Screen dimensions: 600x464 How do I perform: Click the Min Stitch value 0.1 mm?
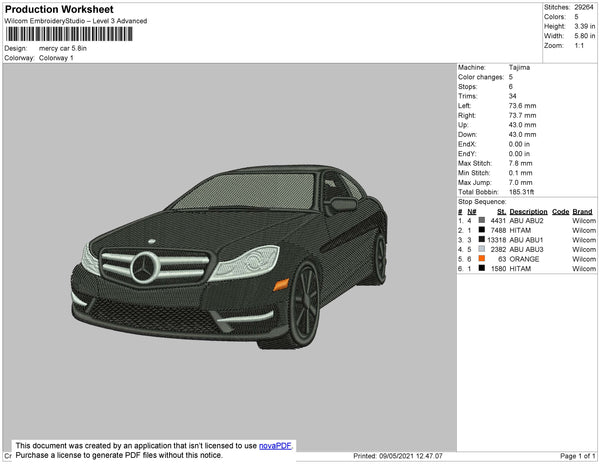[520, 173]
